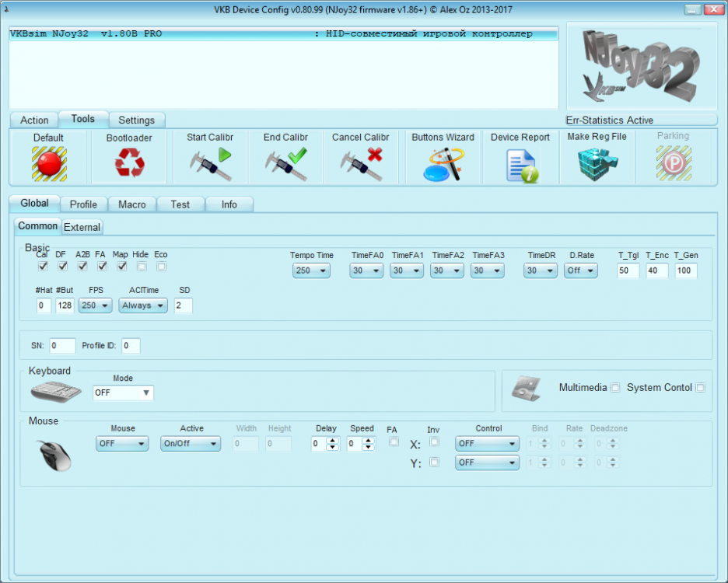
Task: Click the multimedia device icon
Action: 526,389
